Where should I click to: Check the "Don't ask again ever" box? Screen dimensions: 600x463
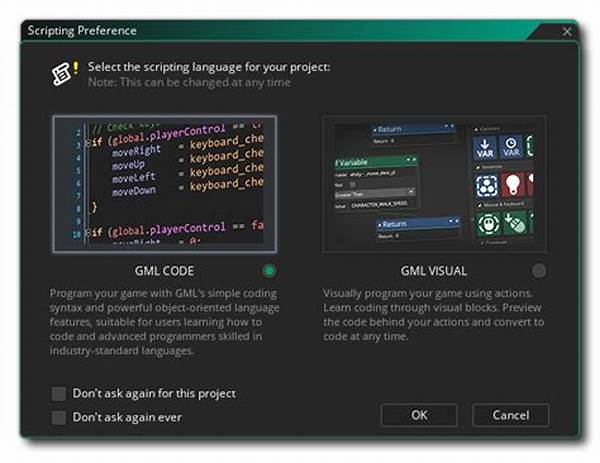click(59, 416)
